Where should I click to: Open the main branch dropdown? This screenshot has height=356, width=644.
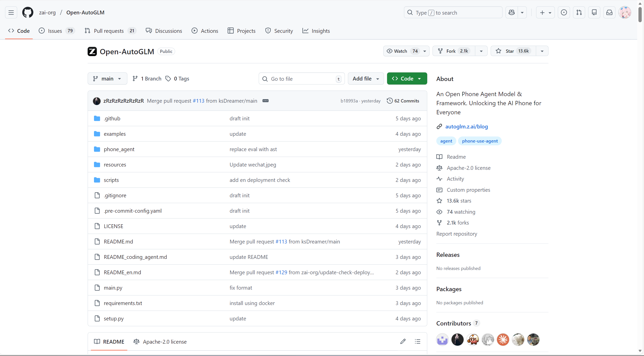click(107, 78)
